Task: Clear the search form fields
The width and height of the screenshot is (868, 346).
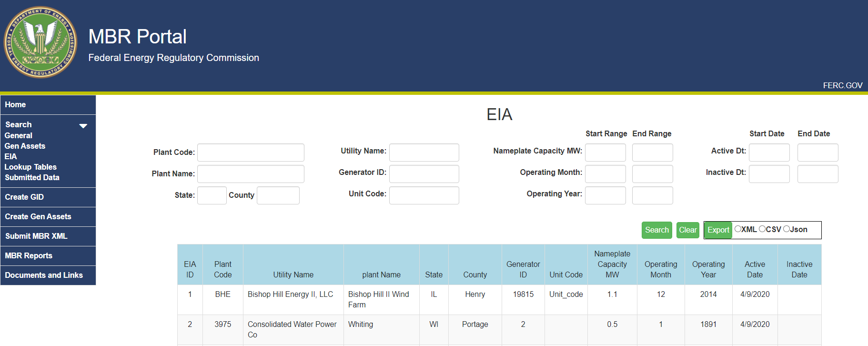Action: click(687, 230)
